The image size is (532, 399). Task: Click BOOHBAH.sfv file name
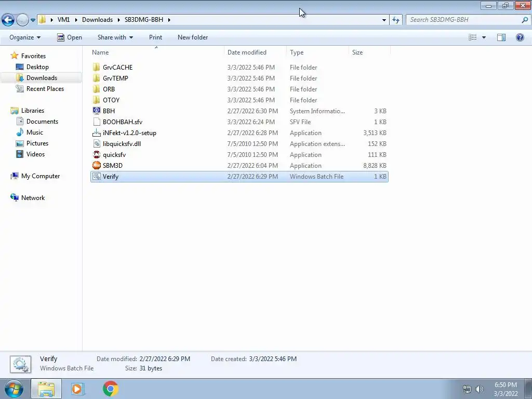[x=123, y=122]
